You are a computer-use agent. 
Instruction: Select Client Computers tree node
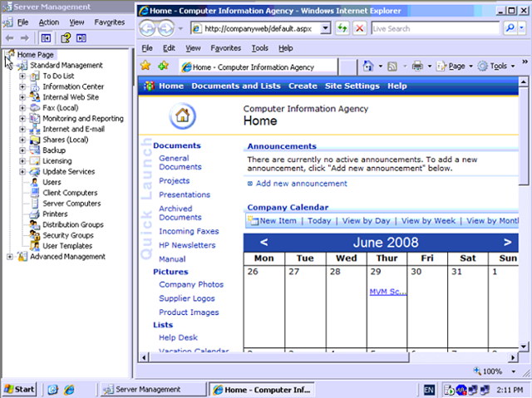tap(70, 193)
